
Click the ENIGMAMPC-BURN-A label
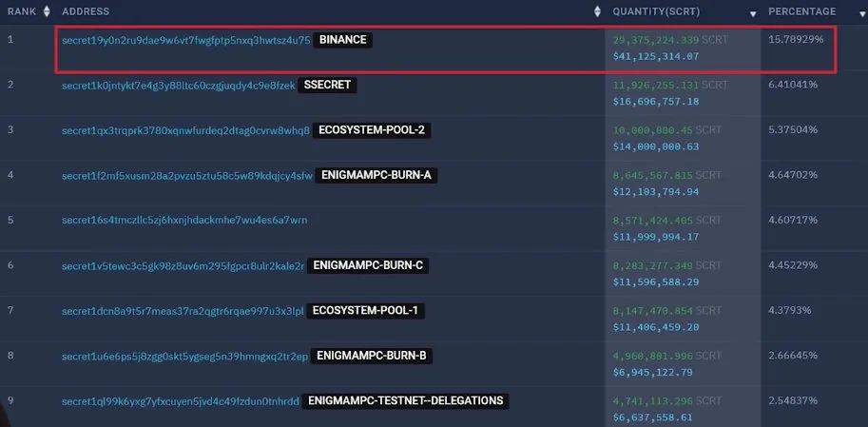pyautogui.click(x=376, y=176)
